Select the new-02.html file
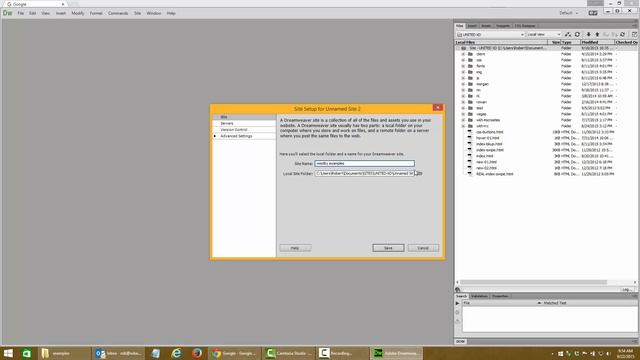This screenshot has width=640, height=360. (486, 168)
